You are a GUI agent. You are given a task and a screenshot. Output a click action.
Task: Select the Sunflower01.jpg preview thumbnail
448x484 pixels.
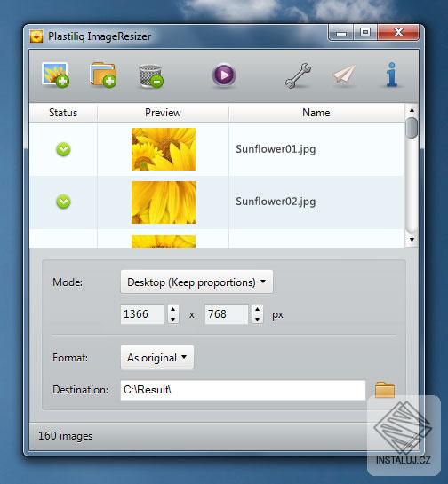pos(164,149)
